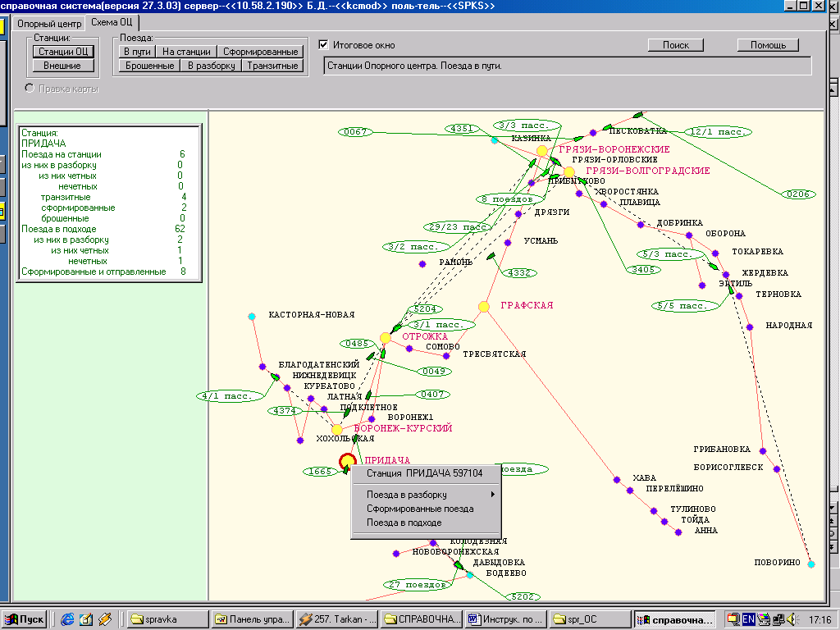
Task: Switch to '257. Tarkan' taskbar item
Action: 337,619
